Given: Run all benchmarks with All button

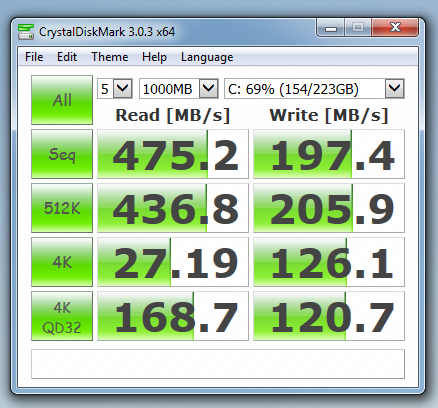Looking at the screenshot, I should [62, 100].
